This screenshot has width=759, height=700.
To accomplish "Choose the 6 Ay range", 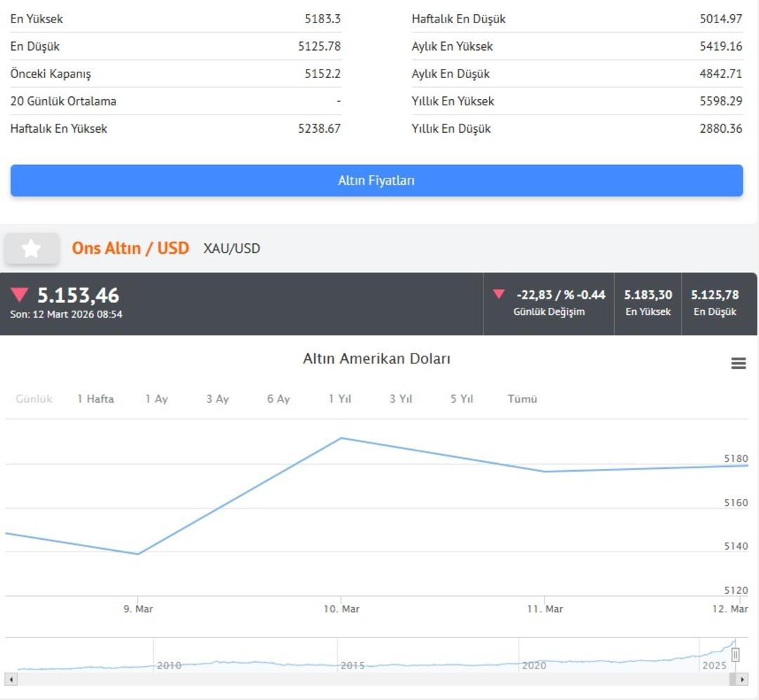I will point(278,398).
